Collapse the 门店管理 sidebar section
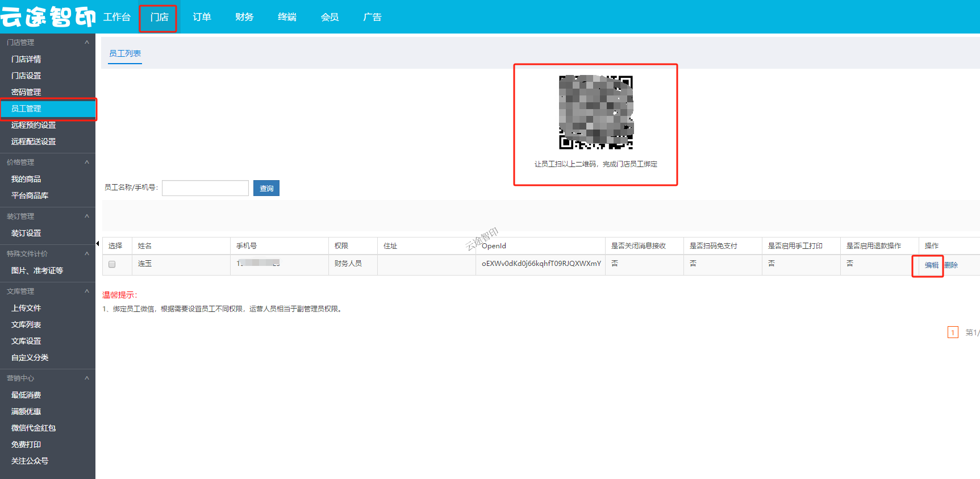980x479 pixels. [x=87, y=42]
